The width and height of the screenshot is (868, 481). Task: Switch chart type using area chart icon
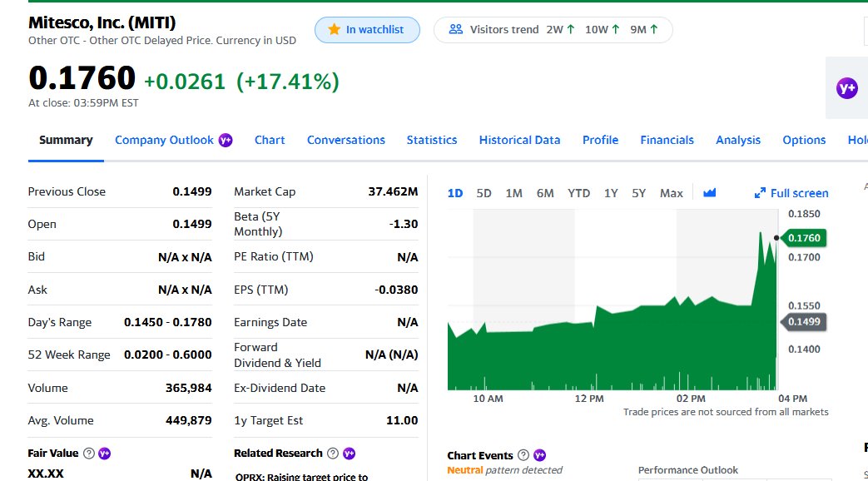tap(709, 192)
